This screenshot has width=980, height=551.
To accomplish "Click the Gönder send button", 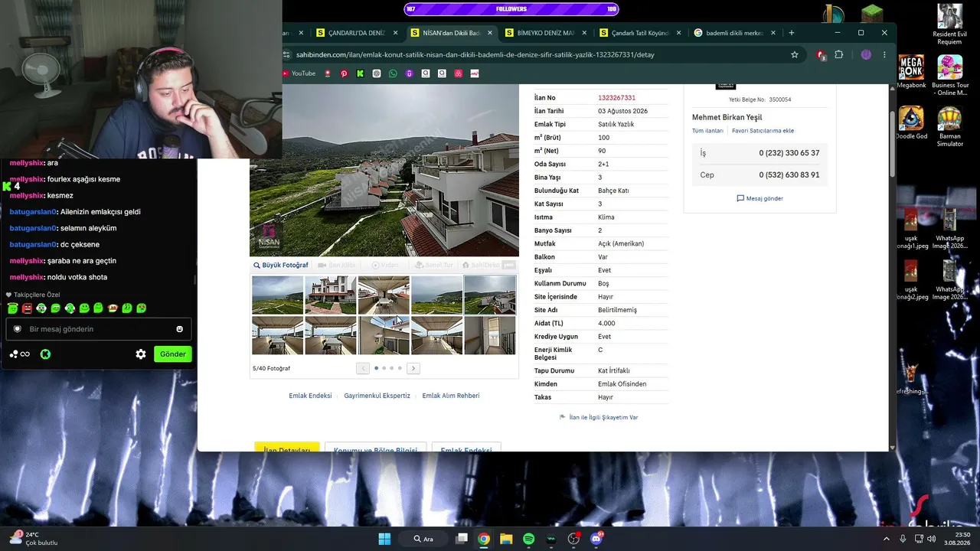I will [173, 354].
